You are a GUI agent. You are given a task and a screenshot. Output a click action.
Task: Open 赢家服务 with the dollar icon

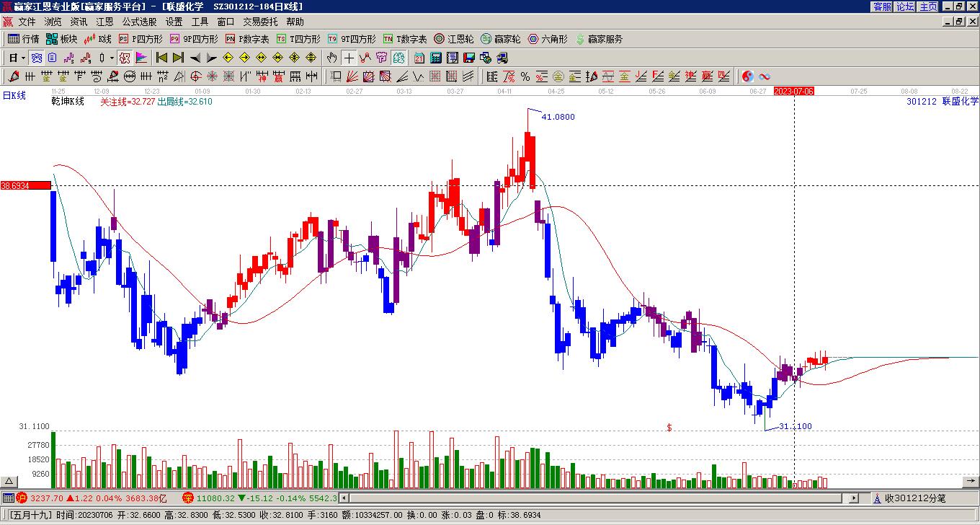(599, 39)
